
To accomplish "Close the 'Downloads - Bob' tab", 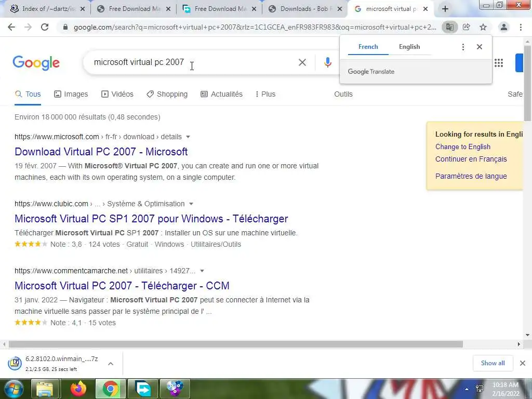I will tap(340, 9).
